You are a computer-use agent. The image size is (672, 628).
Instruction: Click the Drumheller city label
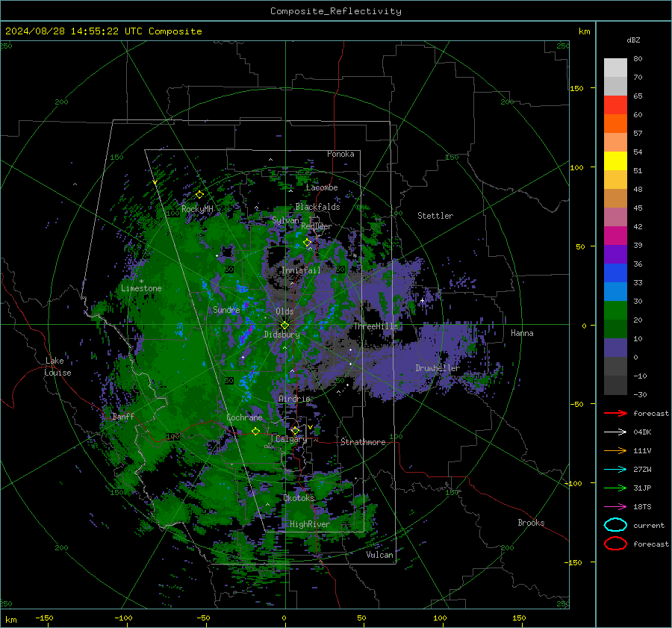point(438,368)
